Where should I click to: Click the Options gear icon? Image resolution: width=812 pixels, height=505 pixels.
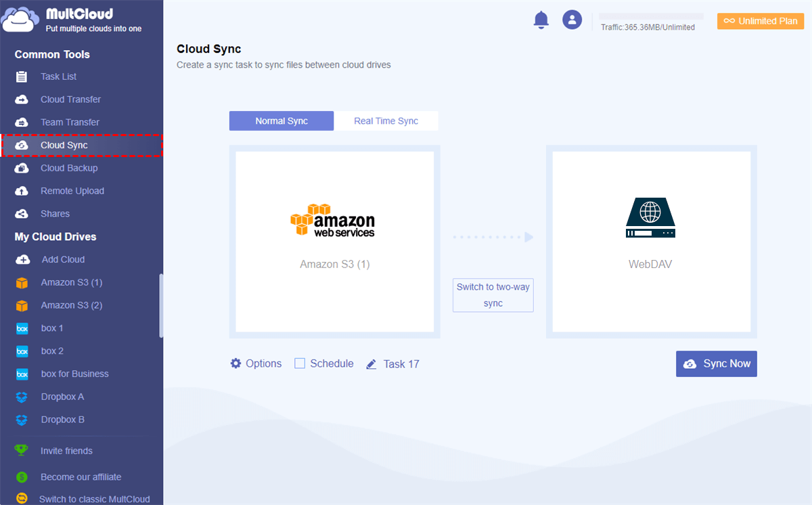click(235, 364)
